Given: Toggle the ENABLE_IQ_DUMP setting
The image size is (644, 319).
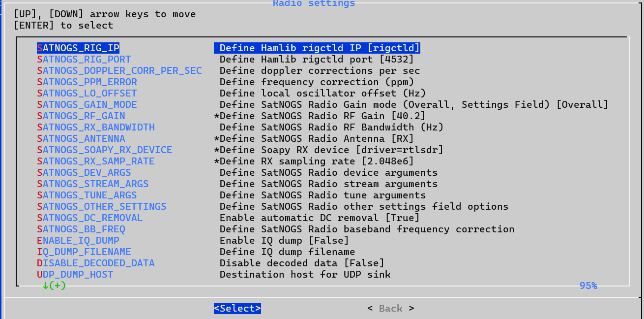Looking at the screenshot, I should pos(78,241).
